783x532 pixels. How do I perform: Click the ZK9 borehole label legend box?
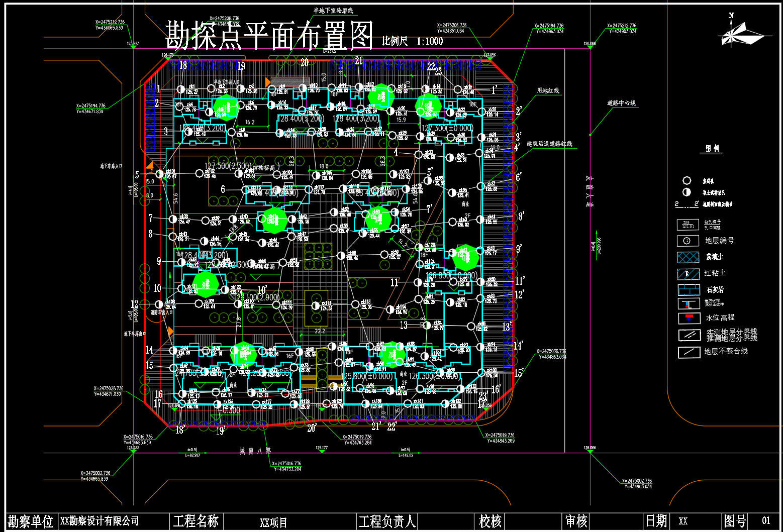[688, 225]
